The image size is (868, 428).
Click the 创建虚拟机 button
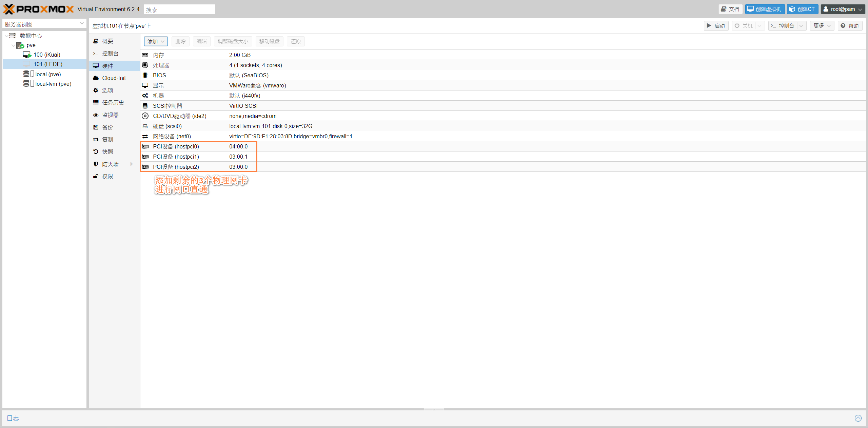[x=765, y=9]
